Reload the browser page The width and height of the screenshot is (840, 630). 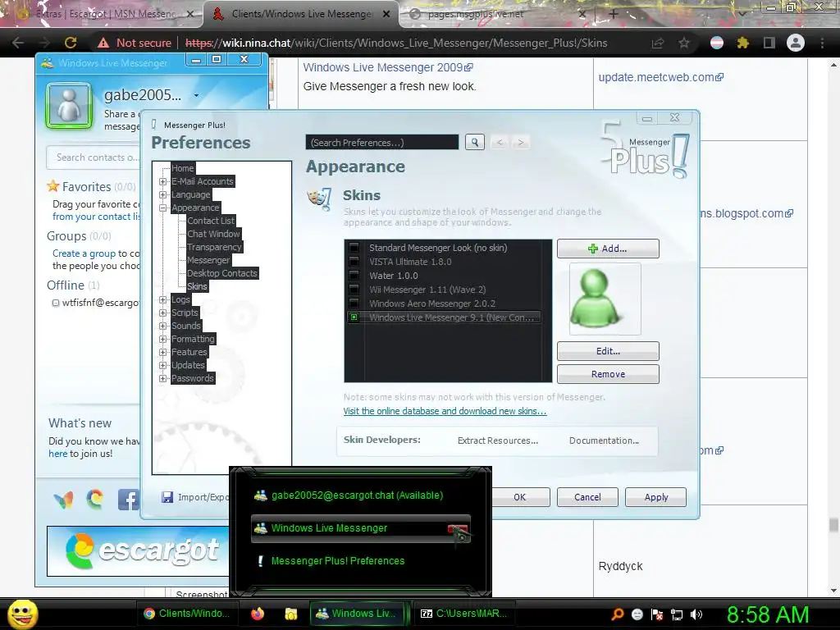[x=71, y=43]
